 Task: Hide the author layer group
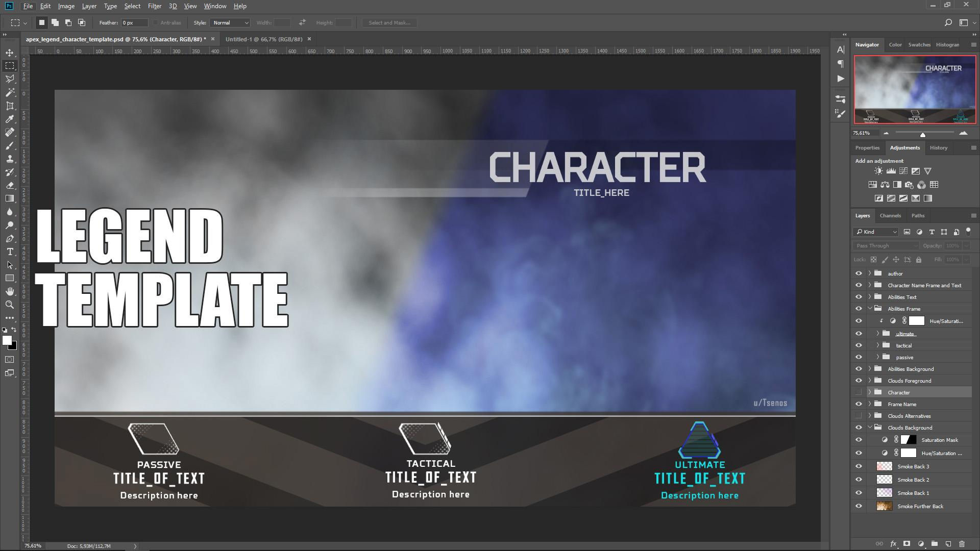pos(859,273)
